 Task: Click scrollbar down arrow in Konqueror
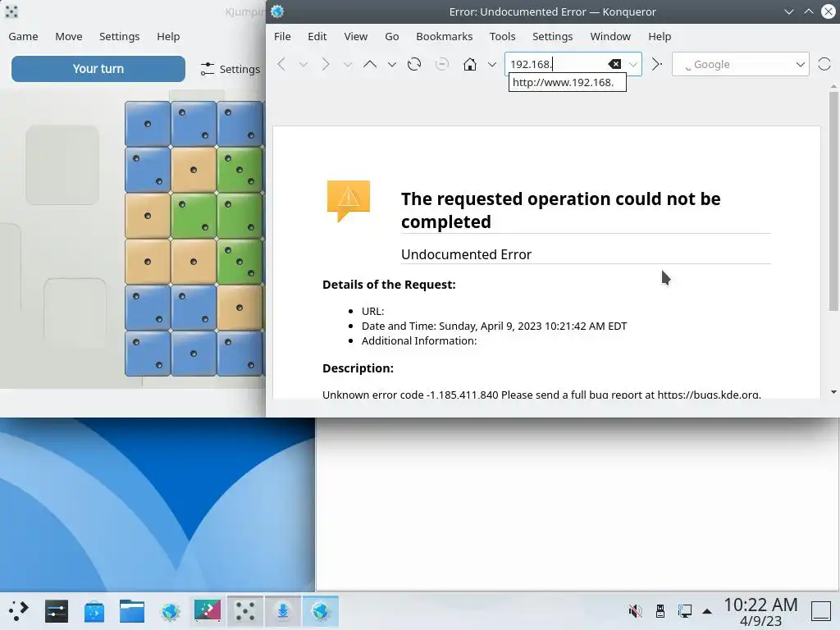point(833,392)
